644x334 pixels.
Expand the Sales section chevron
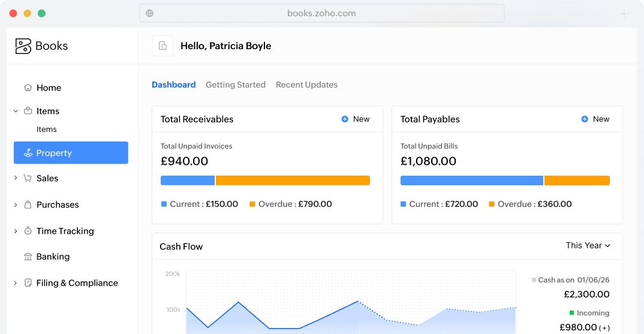(16, 178)
